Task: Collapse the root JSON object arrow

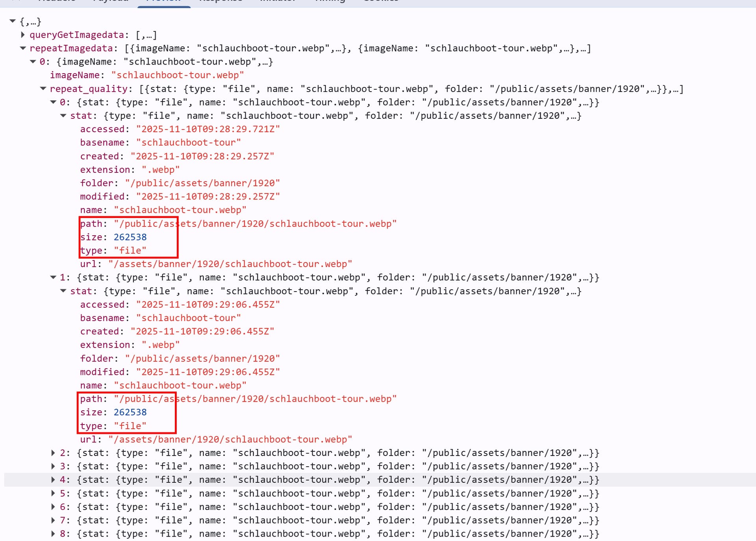Action: pos(13,21)
